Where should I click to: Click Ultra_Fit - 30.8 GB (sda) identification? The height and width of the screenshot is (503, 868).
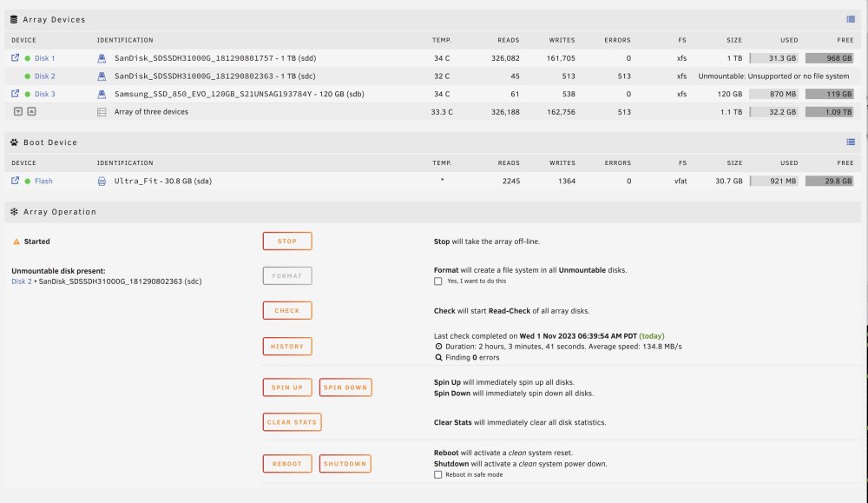pyautogui.click(x=163, y=182)
